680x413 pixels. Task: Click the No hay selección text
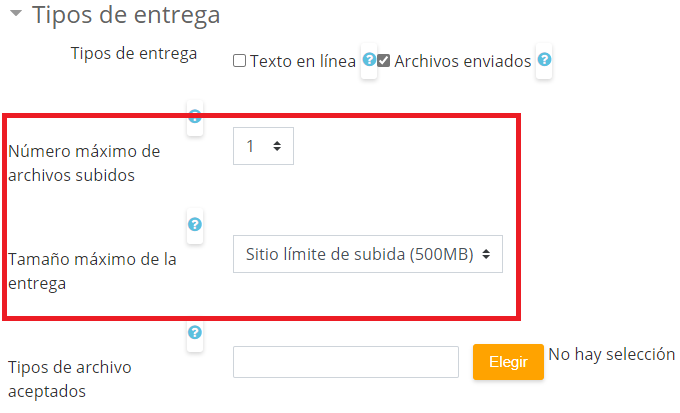point(611,354)
